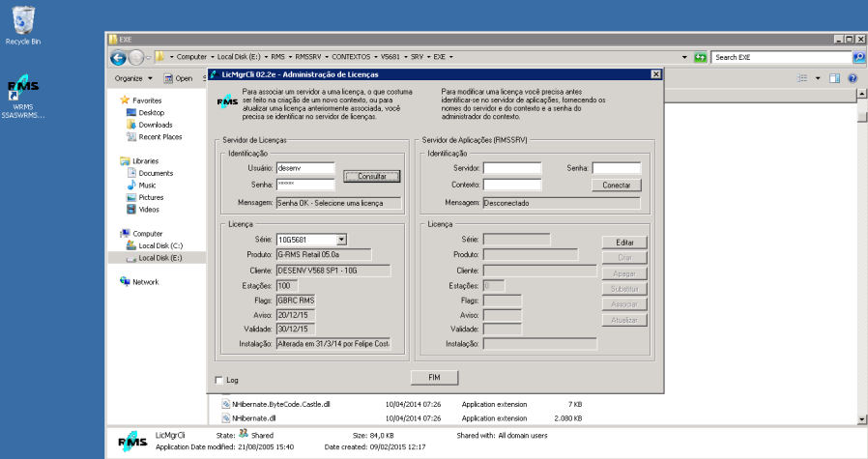Click the Usuário field containing desenv

pos(305,168)
